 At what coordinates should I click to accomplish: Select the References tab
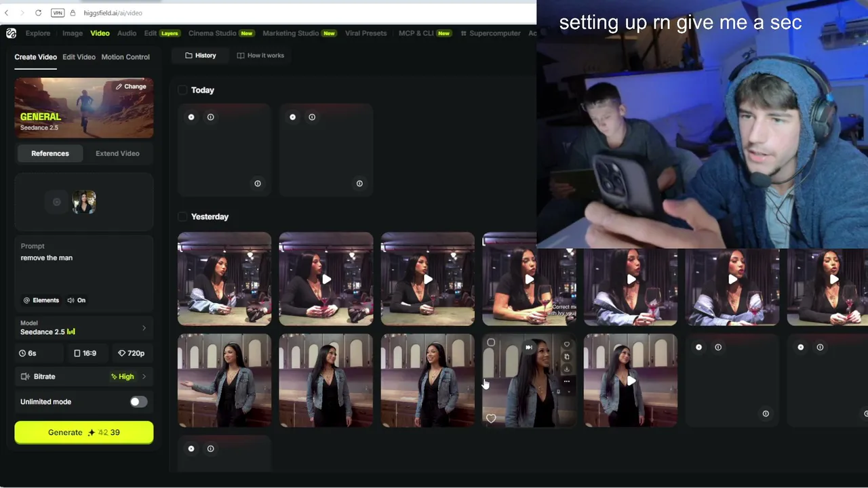[x=50, y=154]
